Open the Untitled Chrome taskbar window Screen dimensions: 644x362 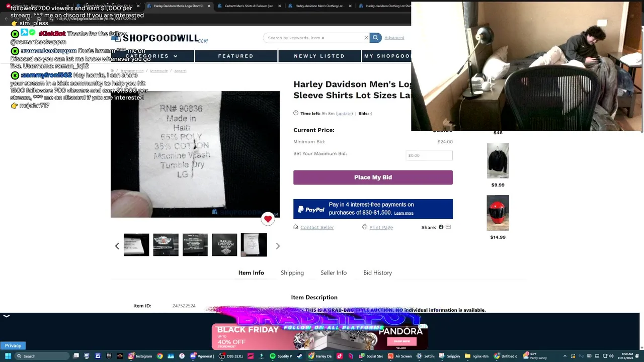tap(506, 356)
